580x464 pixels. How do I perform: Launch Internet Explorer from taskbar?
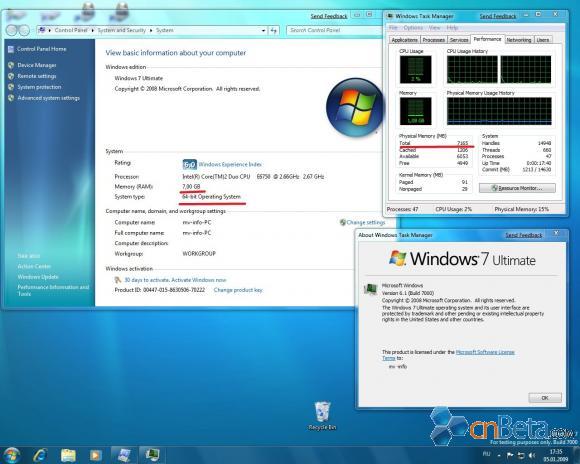[40, 455]
